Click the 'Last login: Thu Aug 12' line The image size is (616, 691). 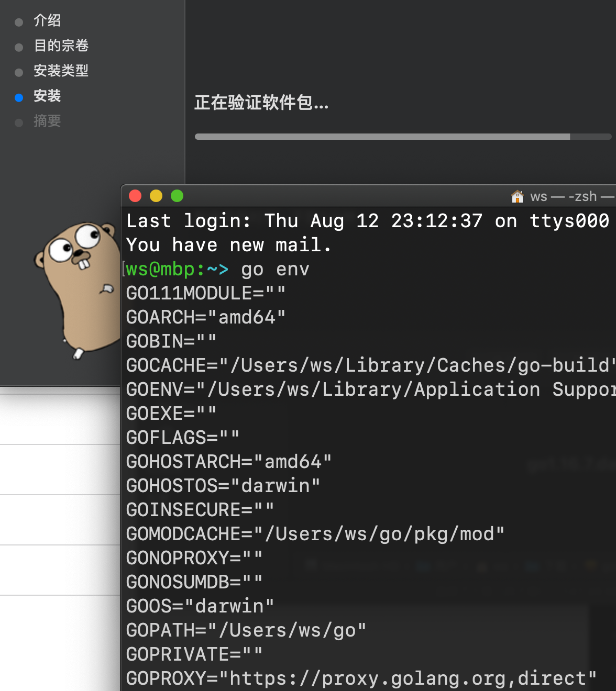(x=368, y=221)
